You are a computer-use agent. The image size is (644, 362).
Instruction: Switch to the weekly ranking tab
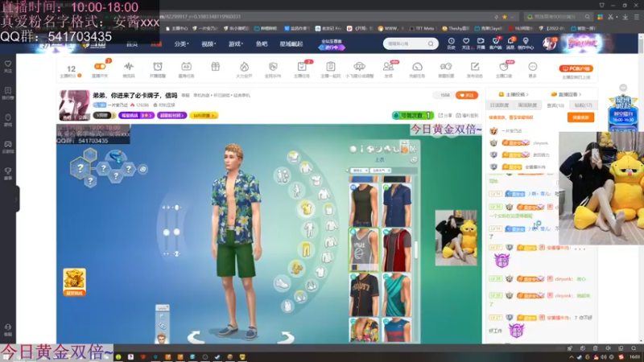[527, 105]
